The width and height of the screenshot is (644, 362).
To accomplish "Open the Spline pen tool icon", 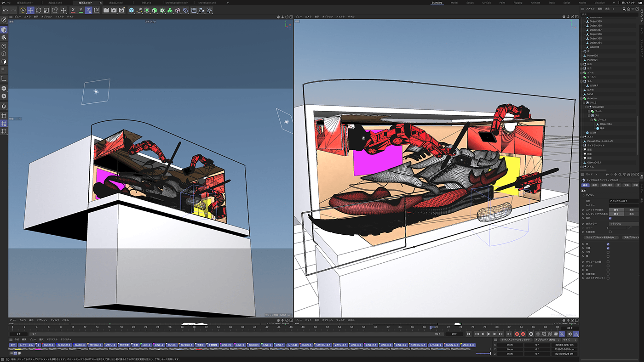I will (x=139, y=10).
